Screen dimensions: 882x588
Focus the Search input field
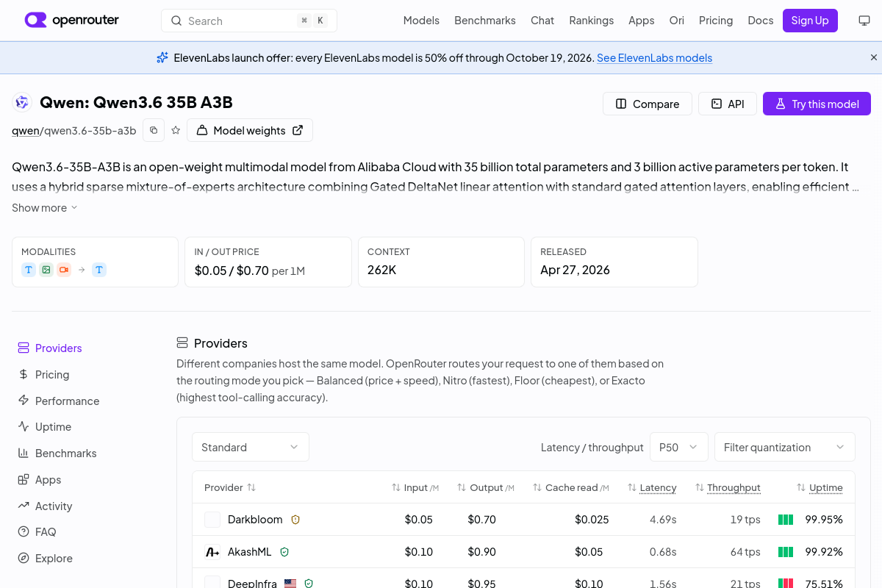[x=249, y=21]
